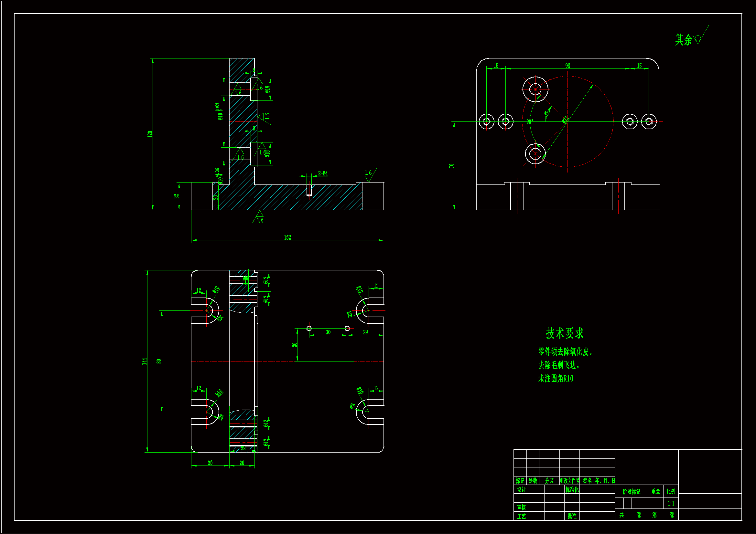
Task: Click the 1:1 scale cell in title block
Action: tap(671, 503)
